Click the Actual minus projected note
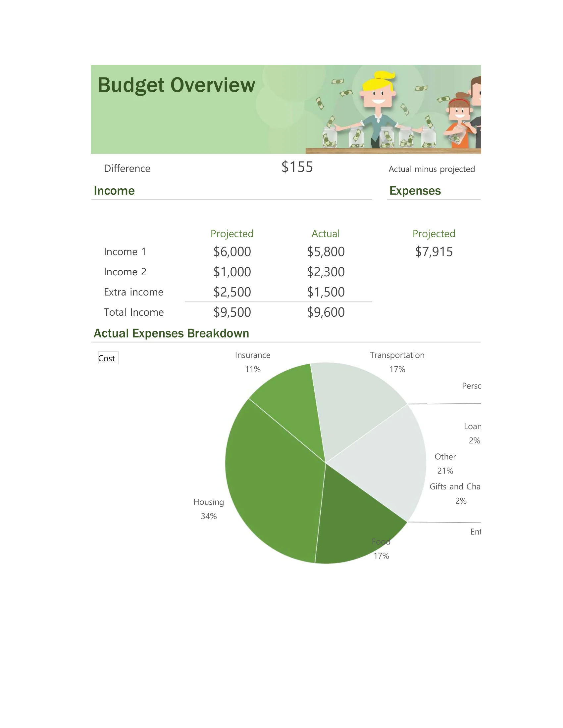The height and width of the screenshot is (728, 563). (432, 169)
